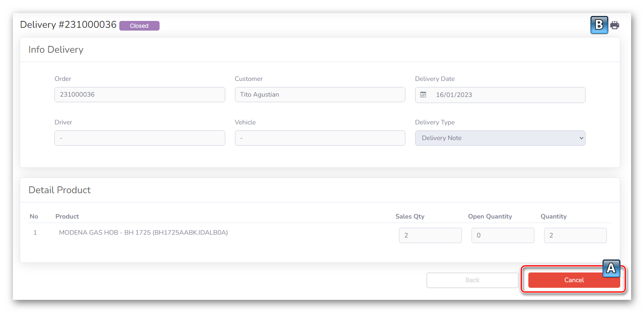Click into the Vehicle input field
The height and width of the screenshot is (324, 644).
[320, 138]
